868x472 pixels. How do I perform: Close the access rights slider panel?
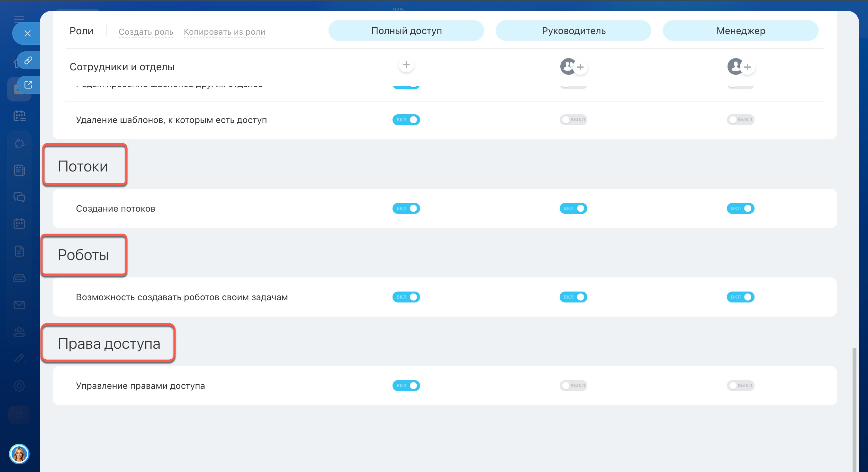pos(28,33)
